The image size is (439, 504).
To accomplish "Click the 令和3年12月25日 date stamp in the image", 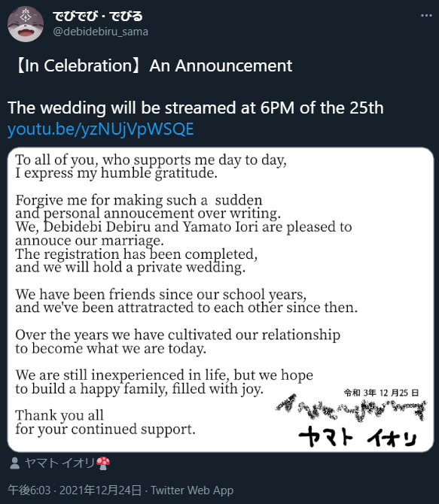I will (381, 393).
